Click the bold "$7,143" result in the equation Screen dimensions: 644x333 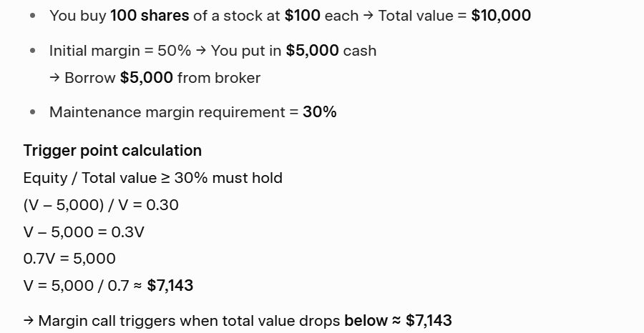pos(170,286)
